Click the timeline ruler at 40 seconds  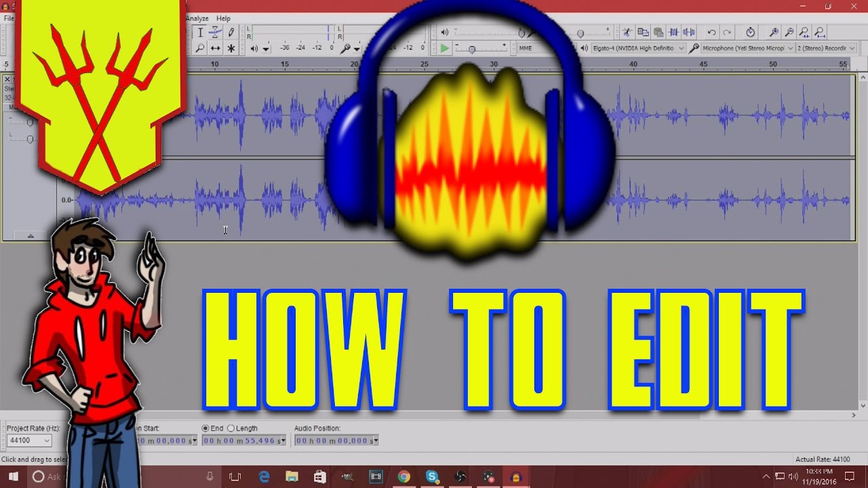click(633, 64)
